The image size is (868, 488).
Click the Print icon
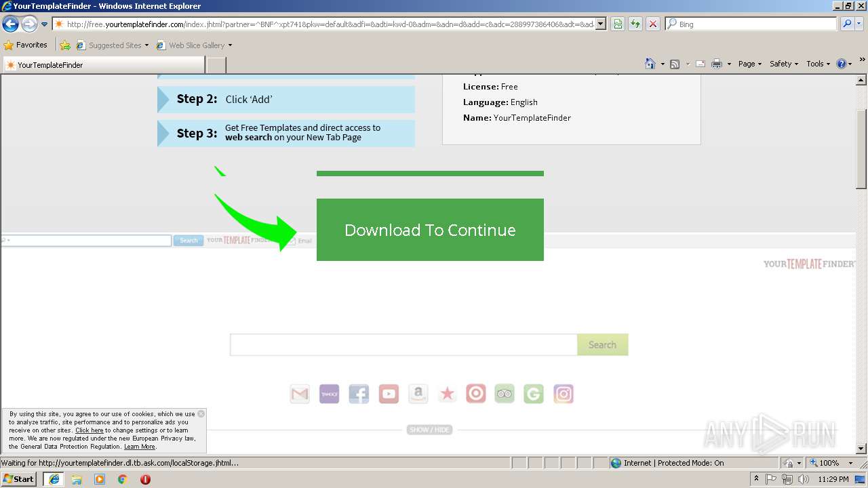pos(717,64)
